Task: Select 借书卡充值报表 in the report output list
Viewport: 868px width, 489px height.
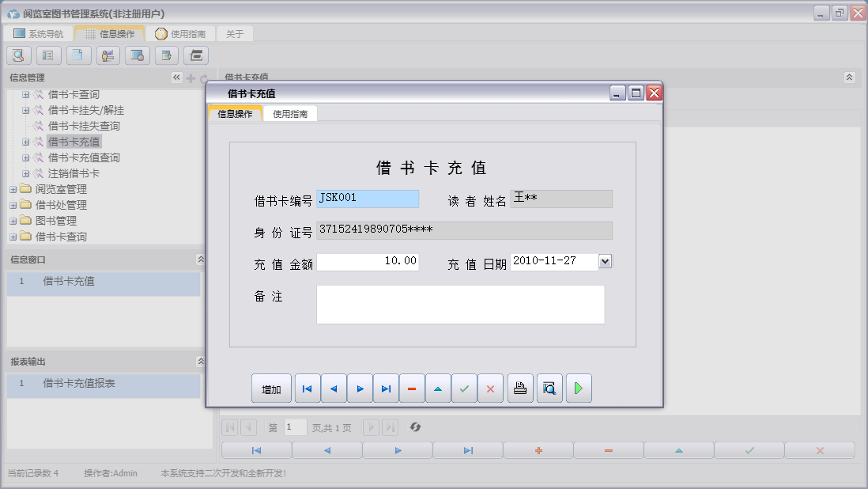Action: (x=79, y=384)
